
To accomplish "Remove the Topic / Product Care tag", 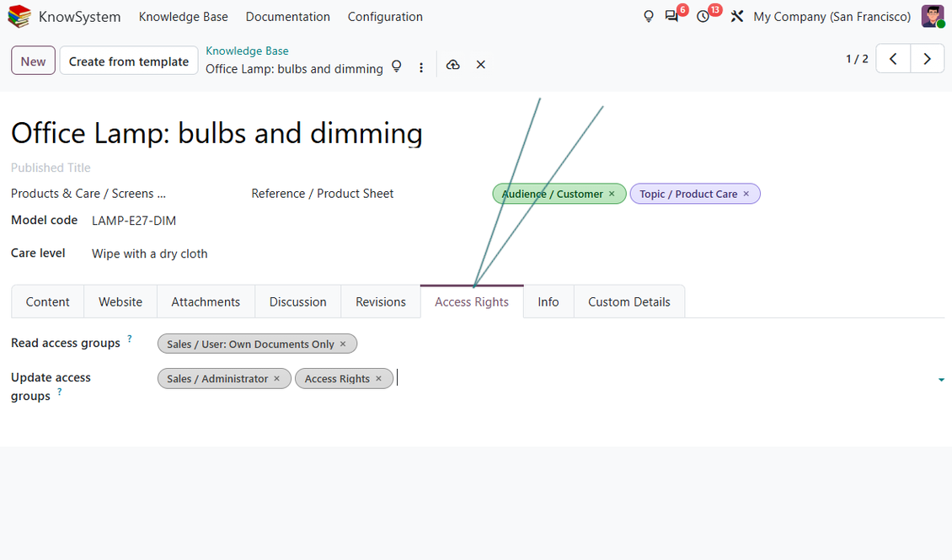I will pos(746,194).
